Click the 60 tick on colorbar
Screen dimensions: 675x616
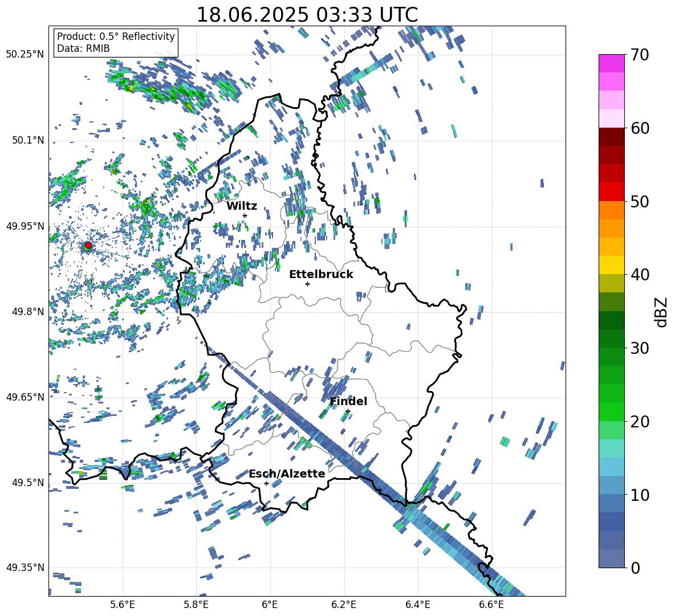pyautogui.click(x=640, y=128)
